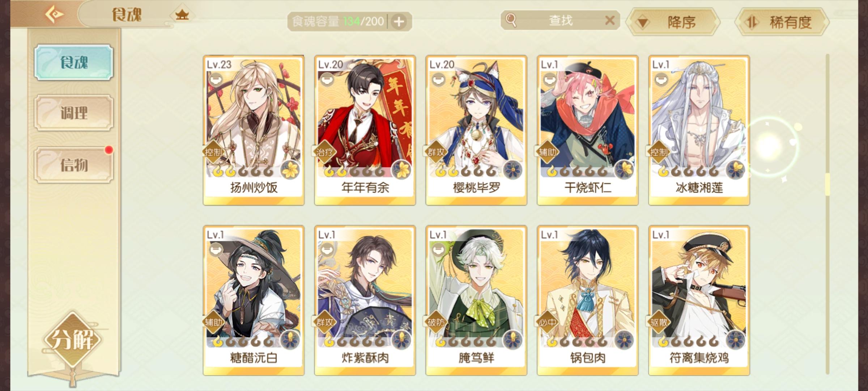Click the vertical scrollbar thumb
Image resolution: width=868 pixels, height=391 pixels.
coord(827,185)
